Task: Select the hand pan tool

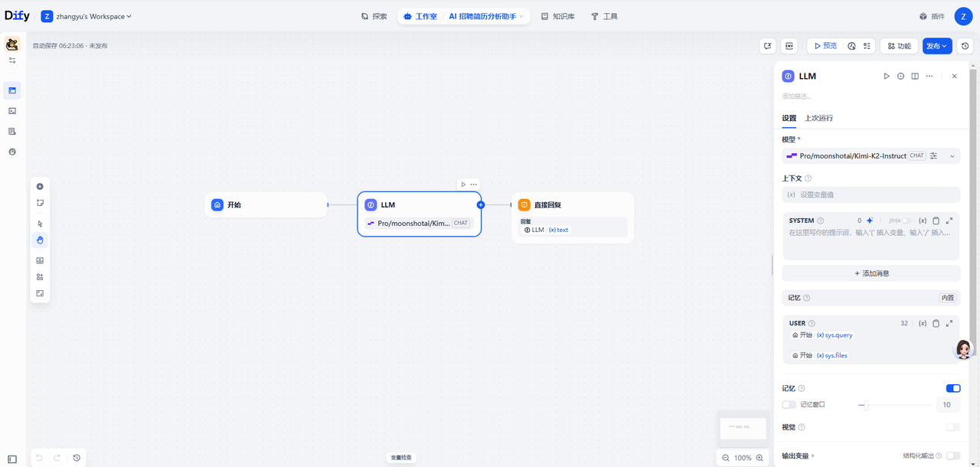Action: click(x=40, y=240)
